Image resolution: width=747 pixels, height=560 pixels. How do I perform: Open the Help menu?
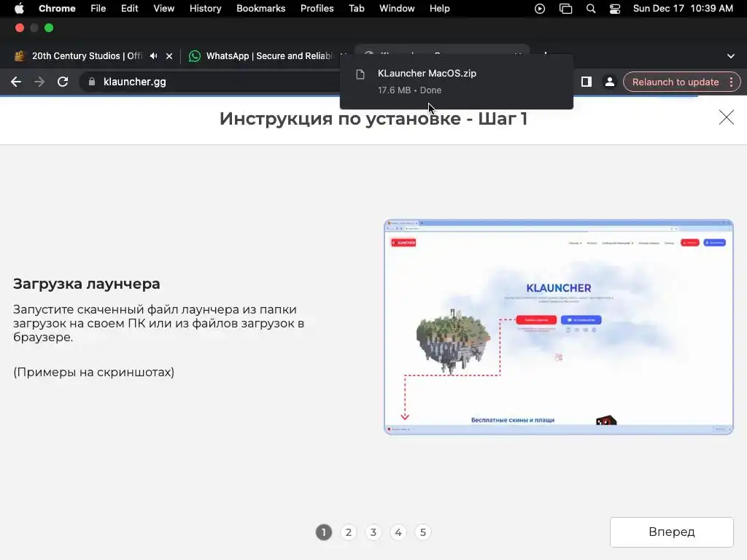pos(439,9)
